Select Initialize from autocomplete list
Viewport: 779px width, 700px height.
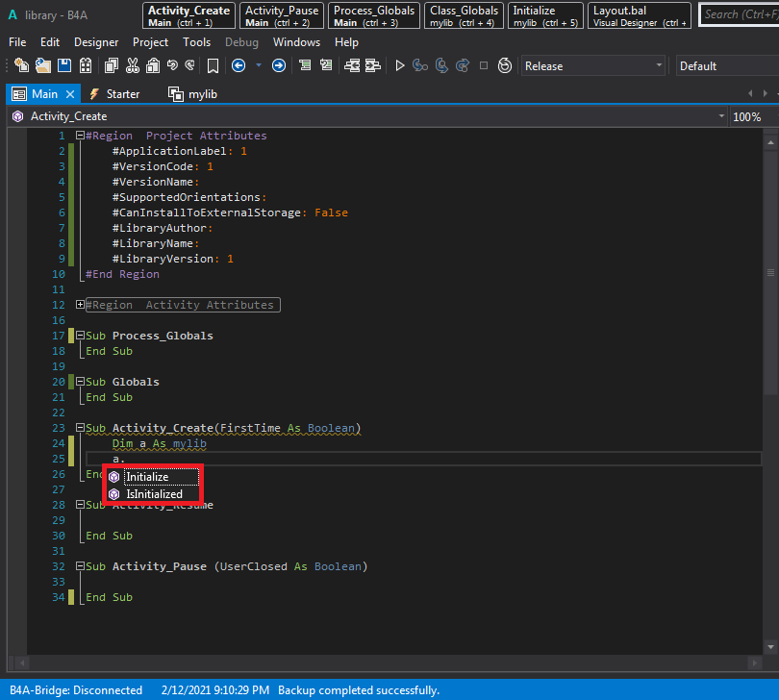tap(147, 477)
